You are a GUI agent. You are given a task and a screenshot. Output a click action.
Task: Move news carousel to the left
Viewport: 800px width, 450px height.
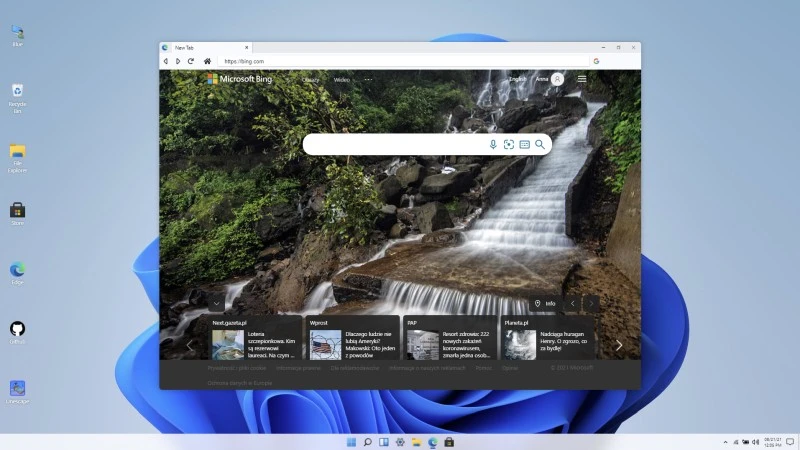(x=189, y=345)
